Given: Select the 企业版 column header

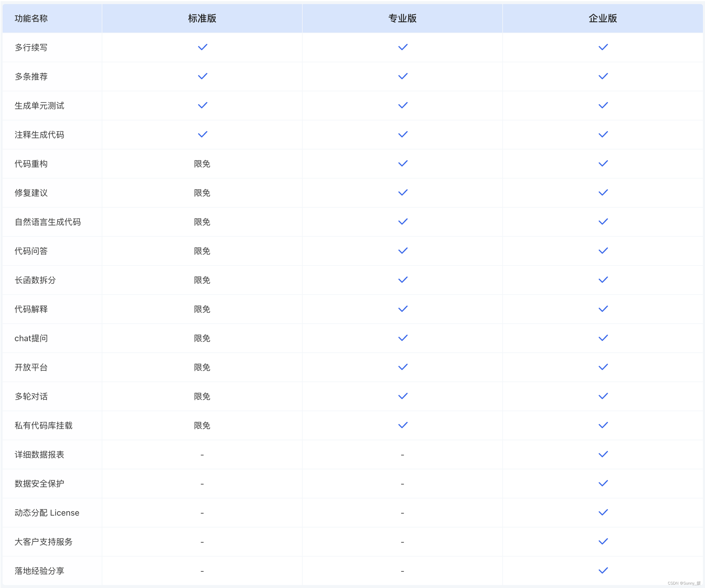Looking at the screenshot, I should (x=603, y=19).
